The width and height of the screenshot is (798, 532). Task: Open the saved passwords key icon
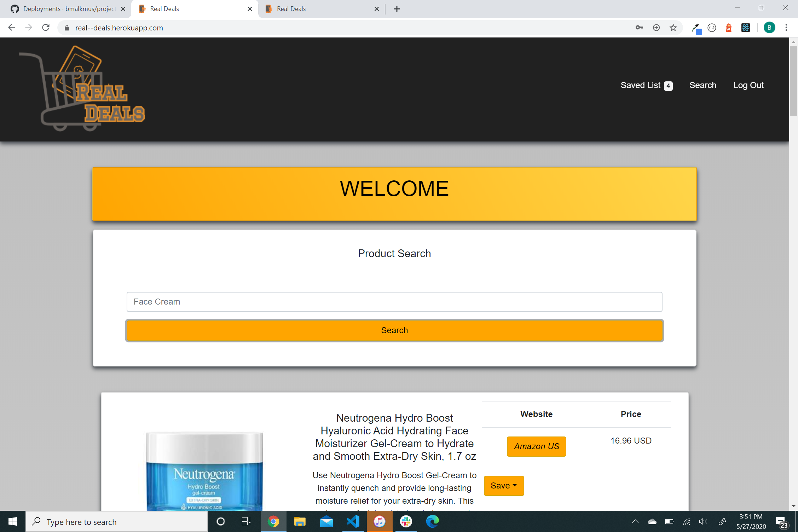point(639,28)
